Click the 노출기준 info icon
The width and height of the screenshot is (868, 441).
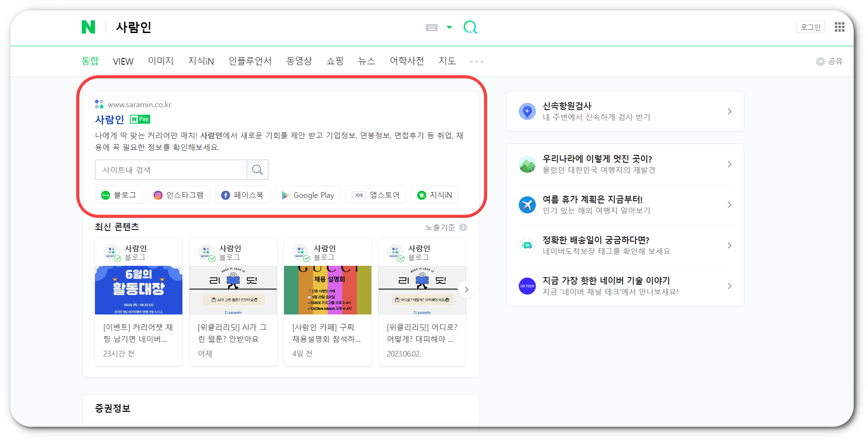coord(464,227)
